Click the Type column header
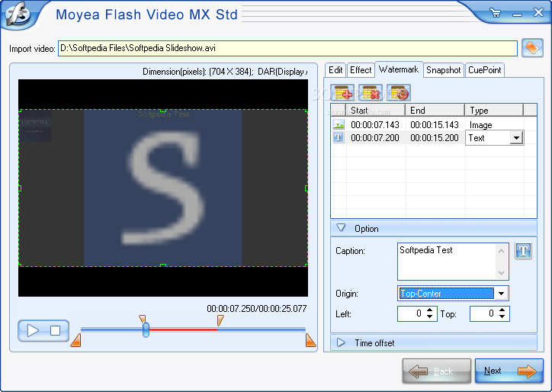The height and width of the screenshot is (392, 552). 494,110
